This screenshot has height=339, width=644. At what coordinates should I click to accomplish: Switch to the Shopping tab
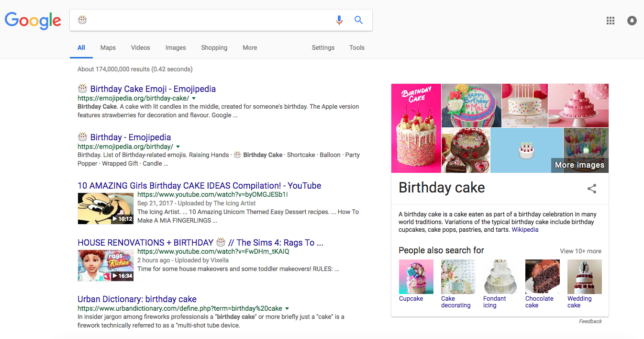point(214,48)
